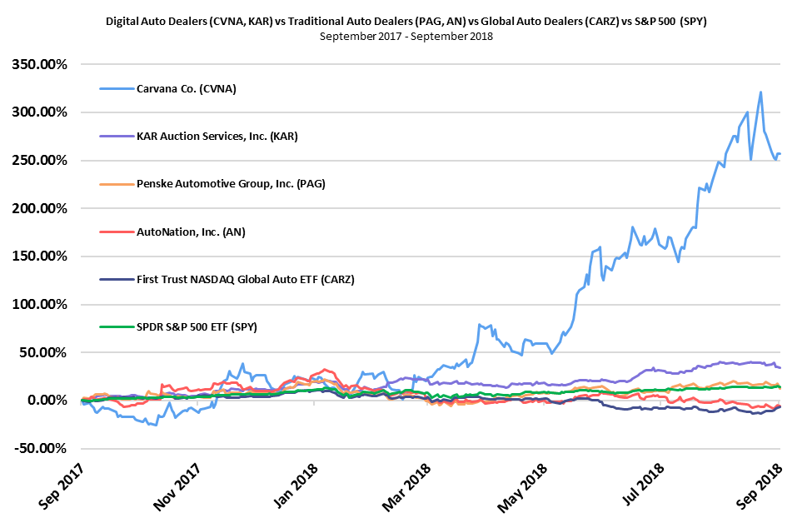Click the 200.00% y-axis label

point(40,208)
